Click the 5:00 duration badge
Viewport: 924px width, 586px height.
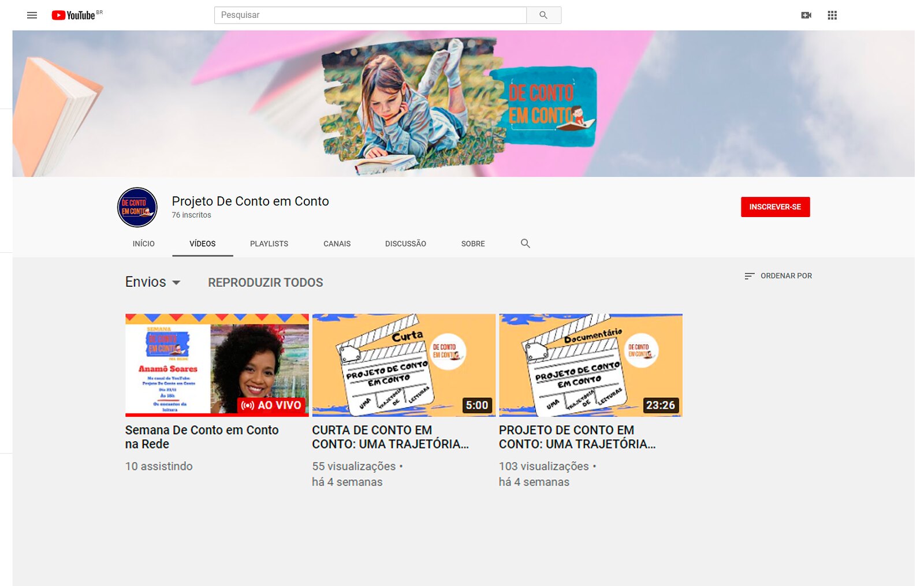(x=477, y=405)
